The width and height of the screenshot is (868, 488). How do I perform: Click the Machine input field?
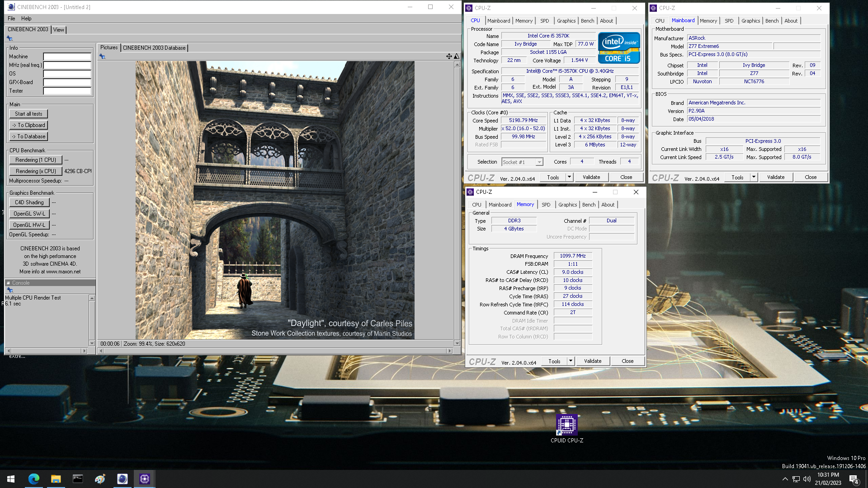click(67, 57)
